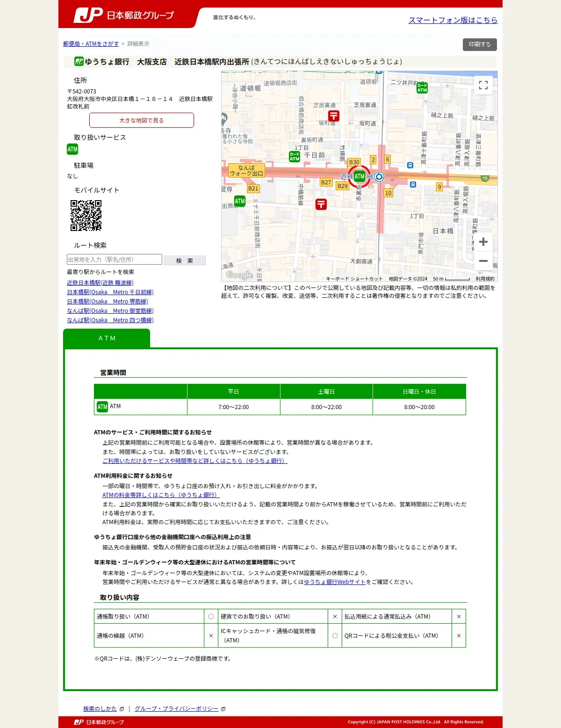Click the map 利用規約 terms link
The width and height of the screenshot is (561, 728).
point(485,279)
